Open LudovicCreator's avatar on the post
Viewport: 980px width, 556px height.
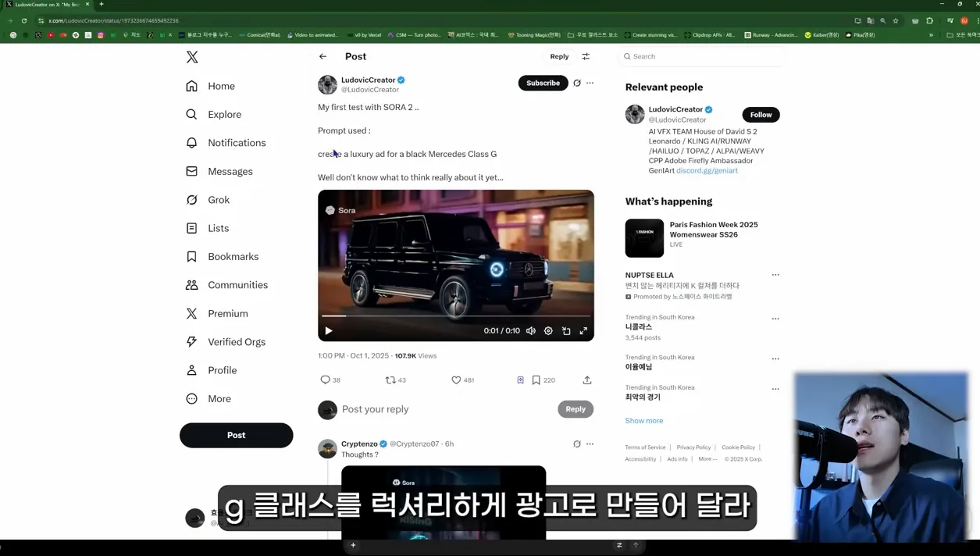click(327, 84)
